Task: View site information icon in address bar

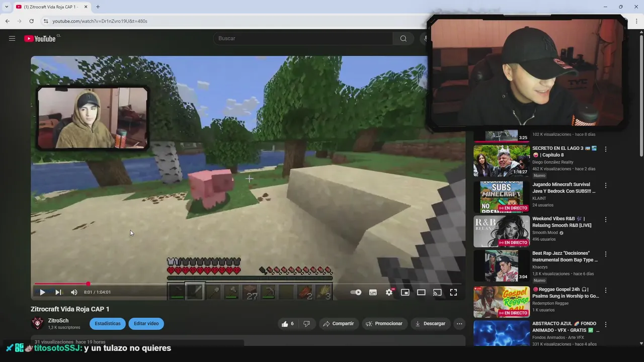Action: coord(45,21)
